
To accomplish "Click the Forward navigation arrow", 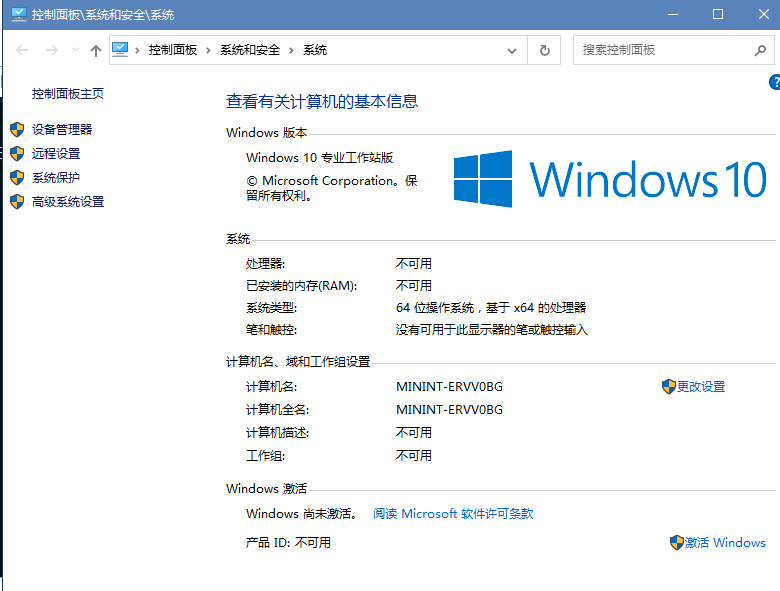I will [x=52, y=50].
